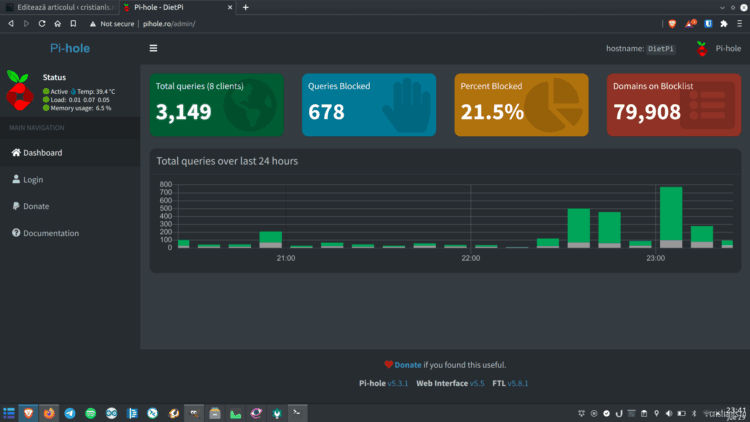The width and height of the screenshot is (750, 422).
Task: Open Telegram from the taskbar
Action: [x=70, y=412]
